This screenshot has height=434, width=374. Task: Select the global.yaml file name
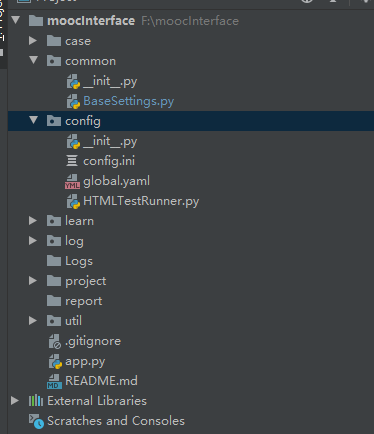pos(117,181)
